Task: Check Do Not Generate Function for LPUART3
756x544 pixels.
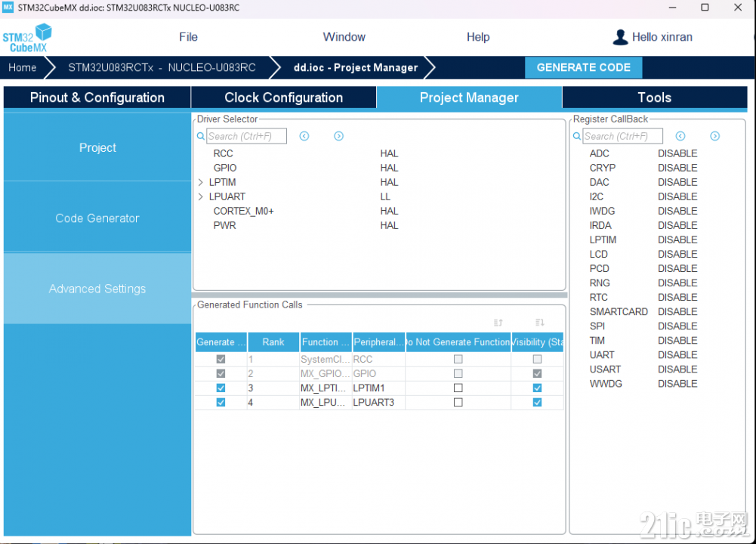Action: 458,403
